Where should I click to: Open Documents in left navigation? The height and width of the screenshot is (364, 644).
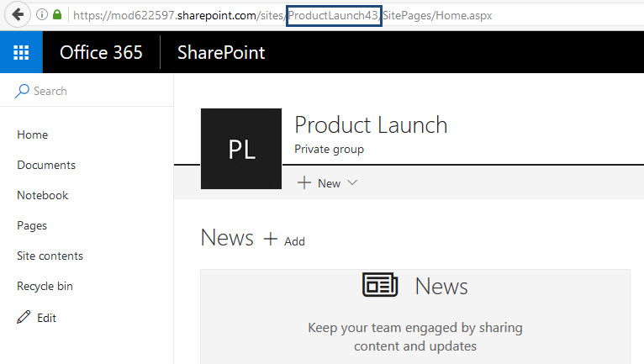[46, 165]
